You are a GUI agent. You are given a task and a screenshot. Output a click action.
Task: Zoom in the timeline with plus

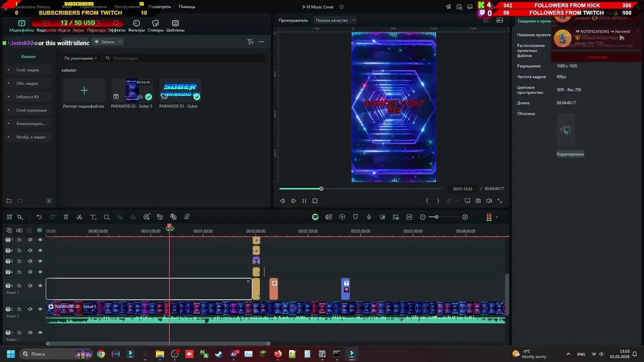pyautogui.click(x=465, y=217)
